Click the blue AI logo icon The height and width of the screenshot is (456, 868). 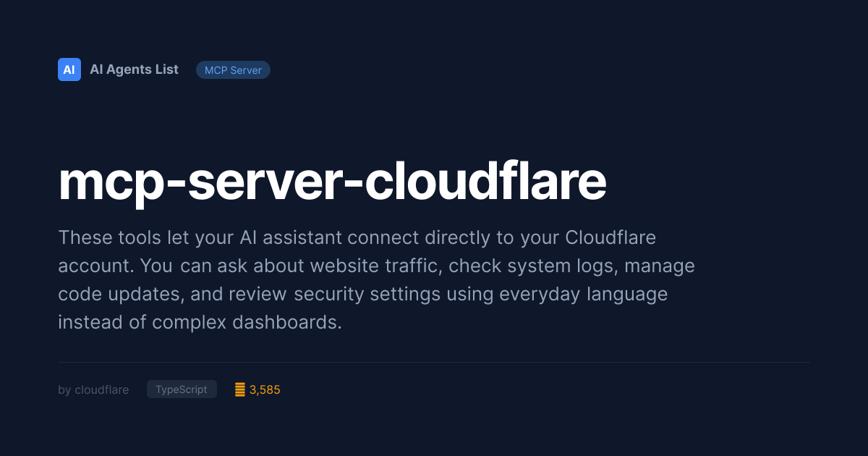pos(69,69)
